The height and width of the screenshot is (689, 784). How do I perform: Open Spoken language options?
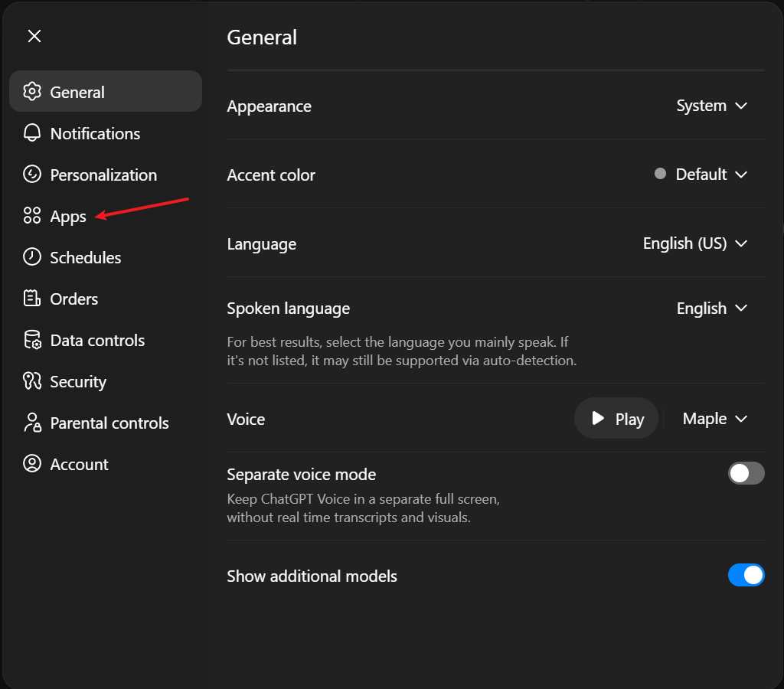pyautogui.click(x=711, y=308)
